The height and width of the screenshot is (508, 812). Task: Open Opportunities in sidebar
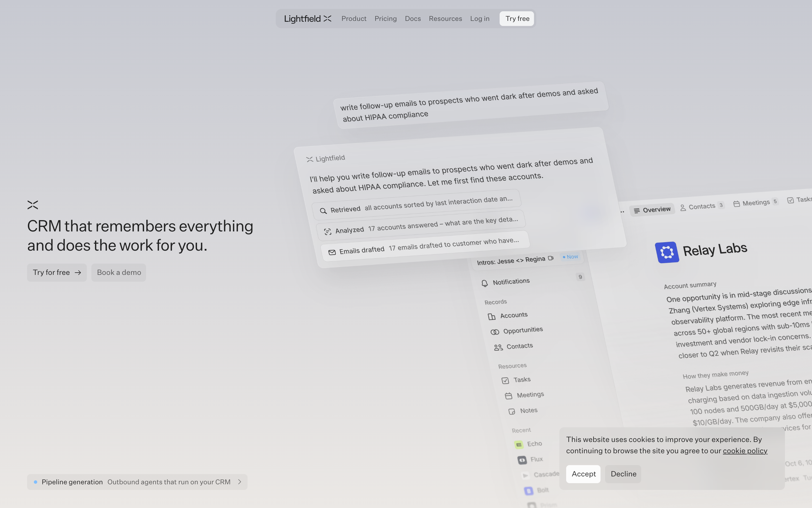pyautogui.click(x=523, y=330)
